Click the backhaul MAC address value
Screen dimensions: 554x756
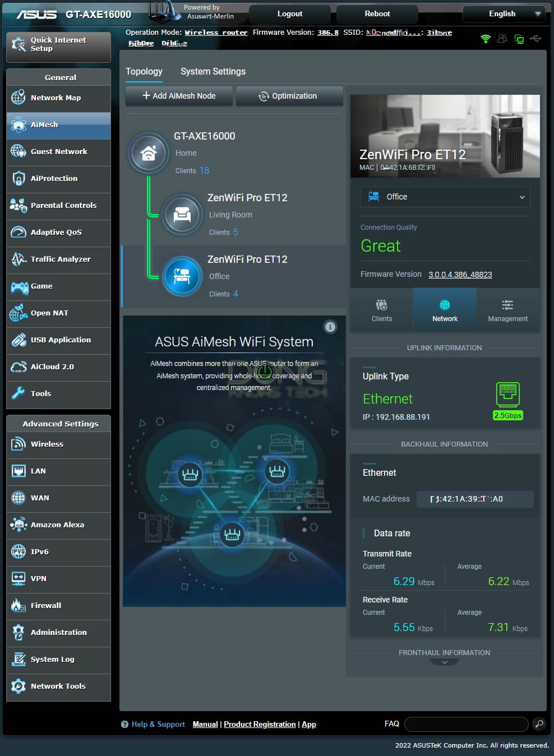click(x=475, y=499)
